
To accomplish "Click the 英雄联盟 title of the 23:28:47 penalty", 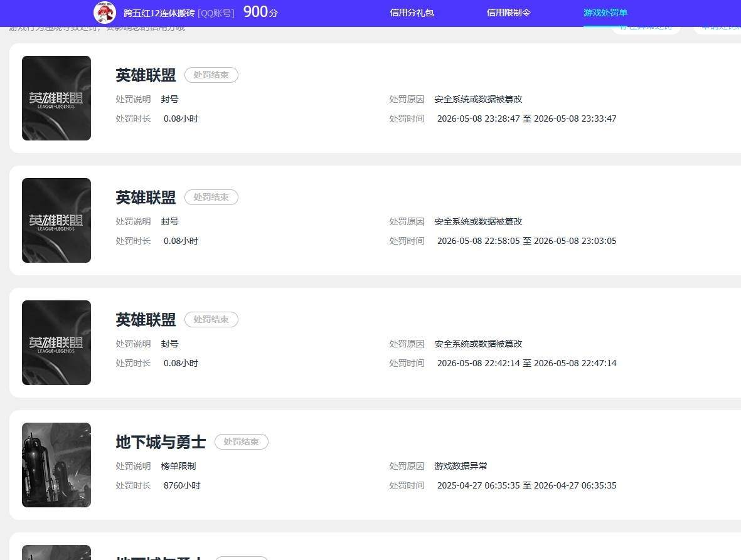I will tap(146, 75).
